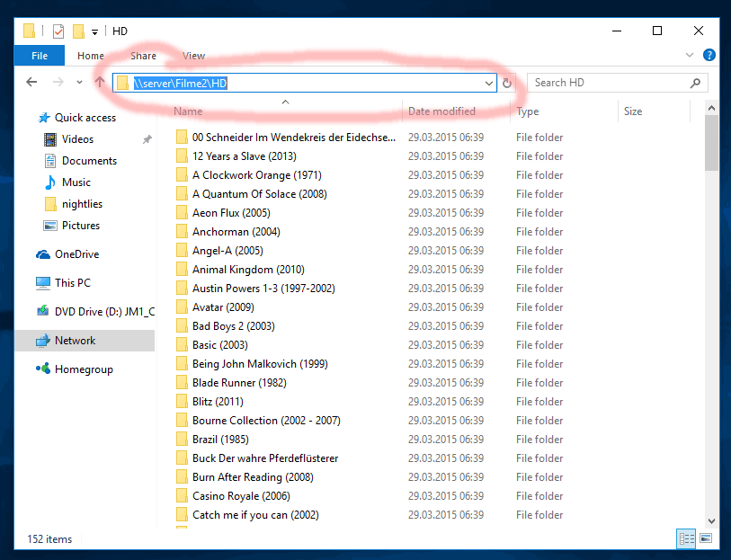Click the Avatar (2009) folder icon
Viewport: 731px width, 560px height.
click(182, 307)
